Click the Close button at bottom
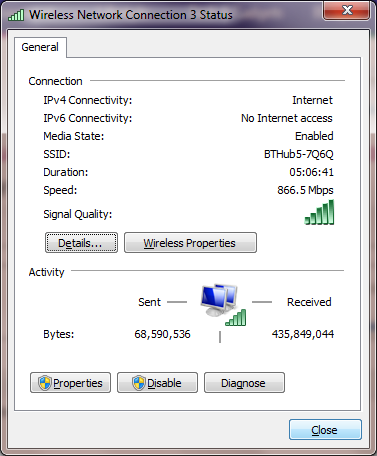The height and width of the screenshot is (456, 377). [325, 430]
